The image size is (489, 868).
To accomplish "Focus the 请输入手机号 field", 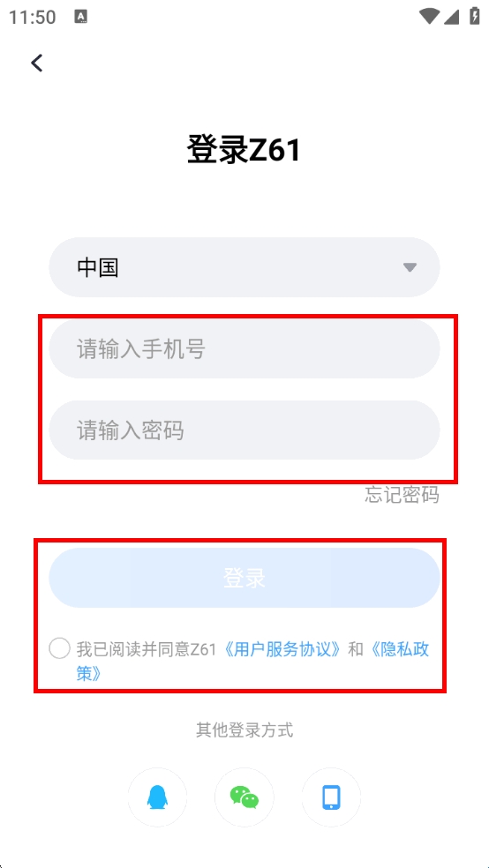I will (x=244, y=349).
